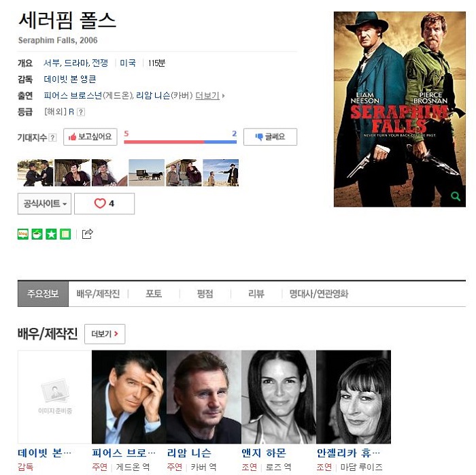
Task: Vote thumbs-up 보고싶어요
Action: coord(90,137)
